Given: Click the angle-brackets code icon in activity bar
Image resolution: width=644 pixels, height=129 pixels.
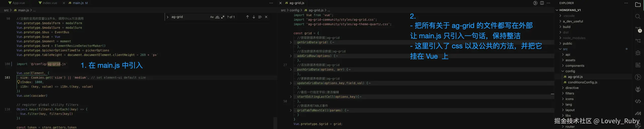Looking at the screenshot, I should click(x=638, y=101).
